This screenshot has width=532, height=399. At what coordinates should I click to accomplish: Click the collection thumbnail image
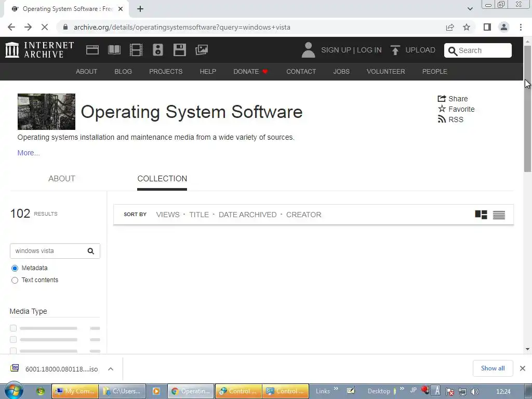pos(46,112)
